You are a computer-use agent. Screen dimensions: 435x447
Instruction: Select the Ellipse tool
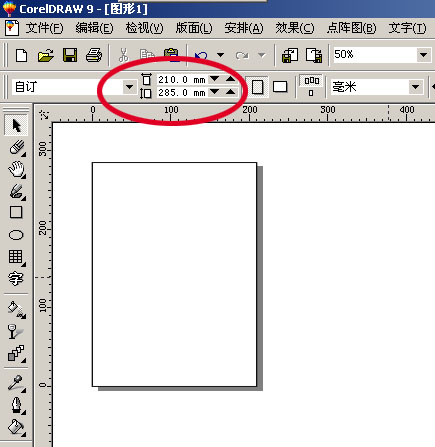tap(16, 235)
